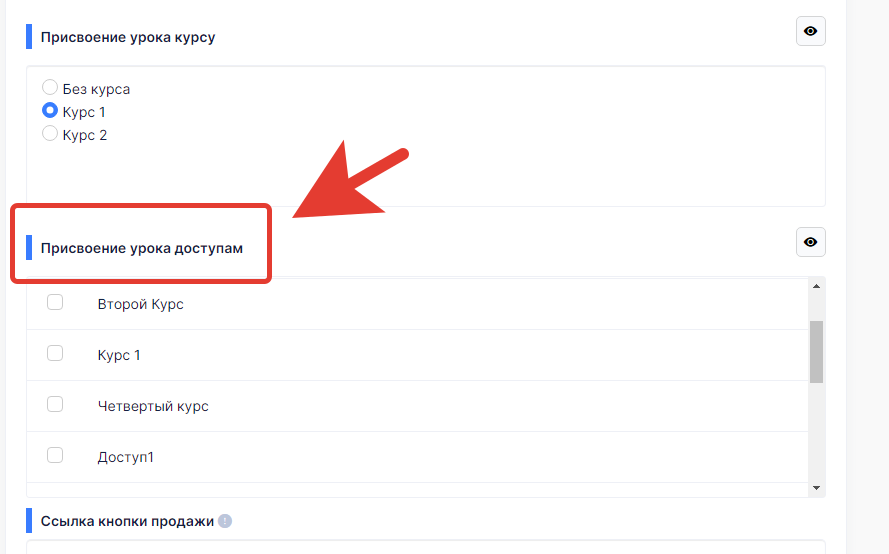The height and width of the screenshot is (554, 889).
Task: Toggle eye icon for access assignment section
Action: (x=810, y=242)
